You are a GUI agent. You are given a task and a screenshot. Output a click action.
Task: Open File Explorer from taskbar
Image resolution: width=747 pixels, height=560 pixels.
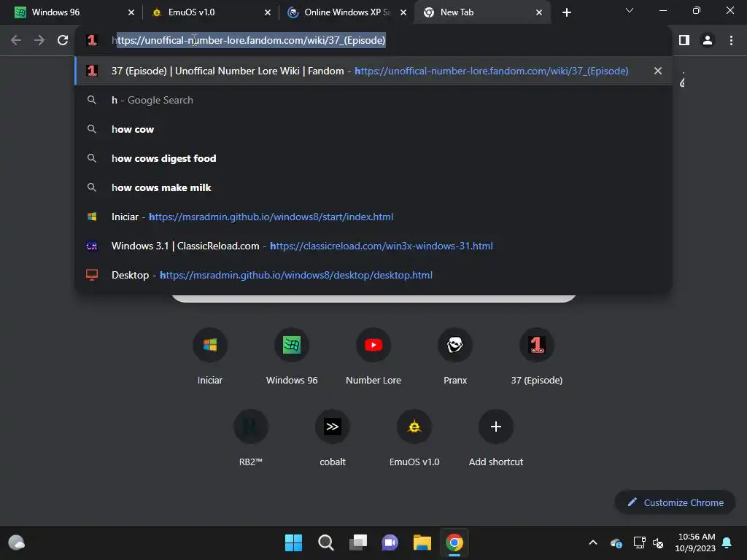tap(422, 542)
